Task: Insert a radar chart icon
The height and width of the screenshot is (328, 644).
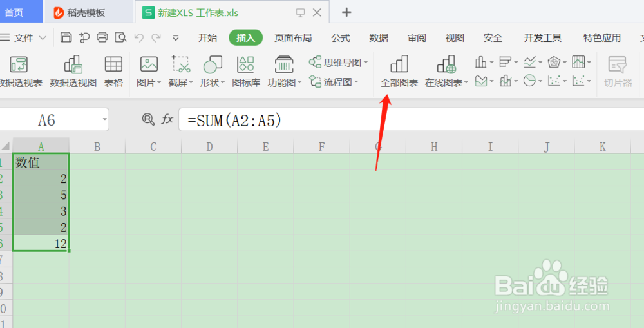Action: pyautogui.click(x=554, y=63)
